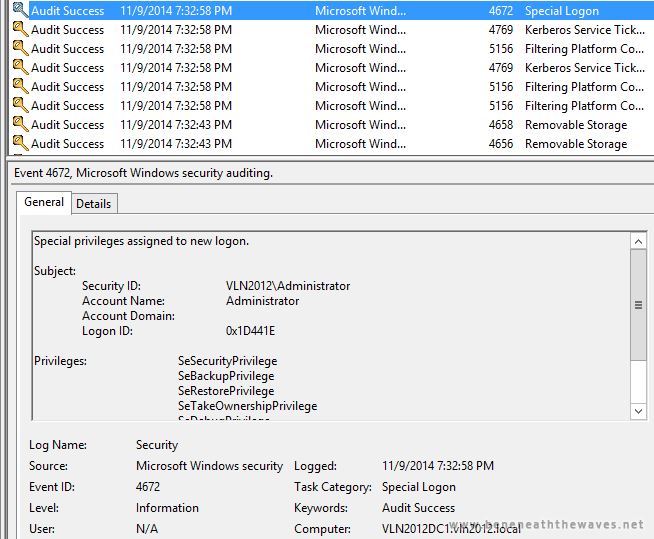
Task: Click the Source value 'Microsoft Windows security'
Action: tap(209, 466)
